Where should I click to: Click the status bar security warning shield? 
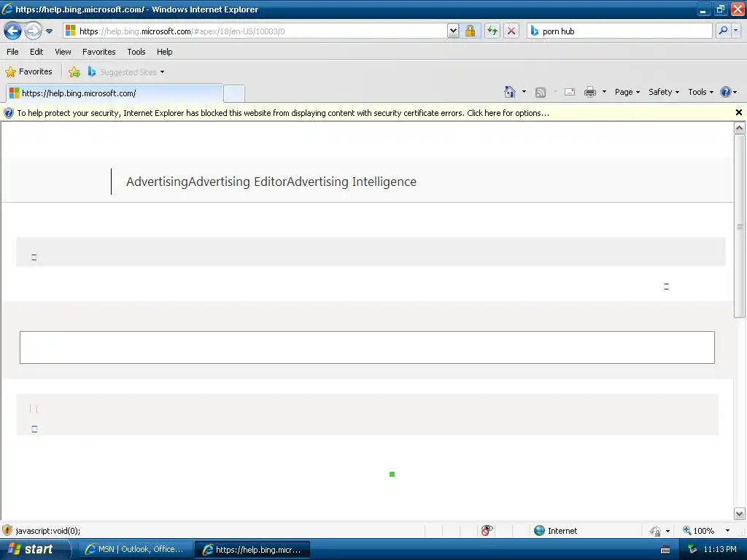[x=7, y=531]
